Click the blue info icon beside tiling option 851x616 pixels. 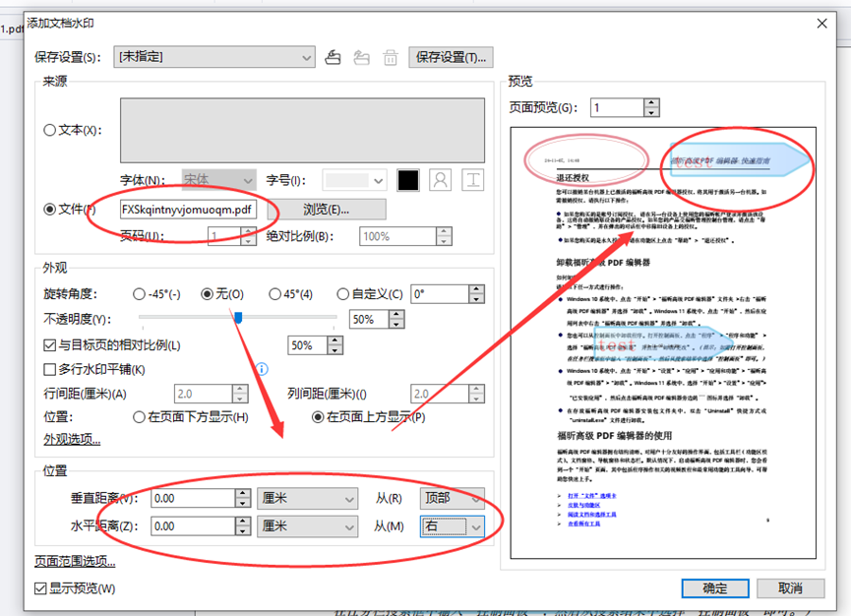click(262, 370)
